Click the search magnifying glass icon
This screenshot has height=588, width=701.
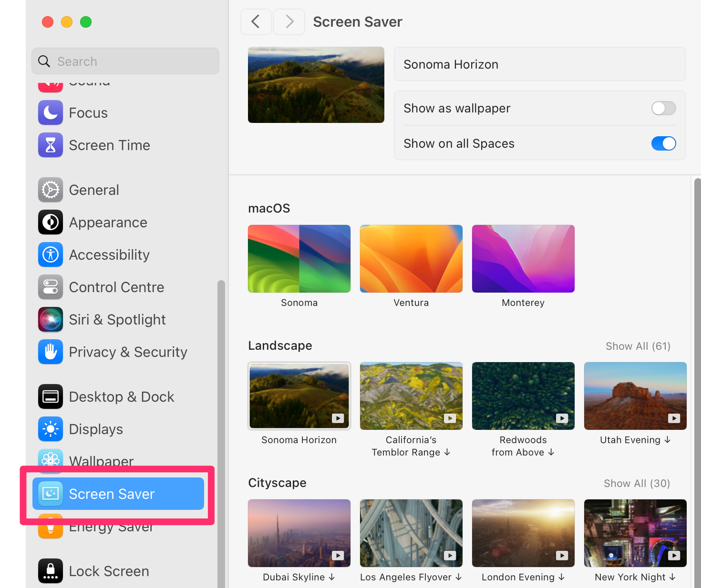point(44,61)
